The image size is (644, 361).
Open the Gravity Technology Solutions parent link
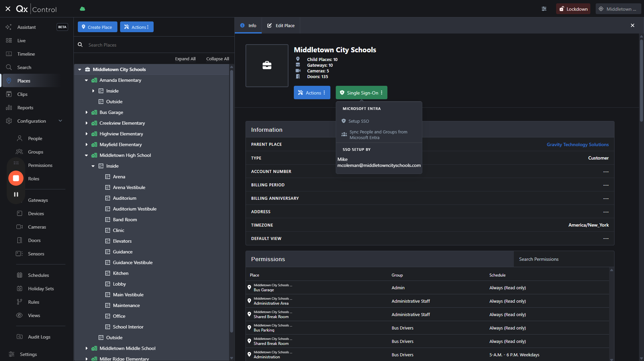(x=578, y=144)
